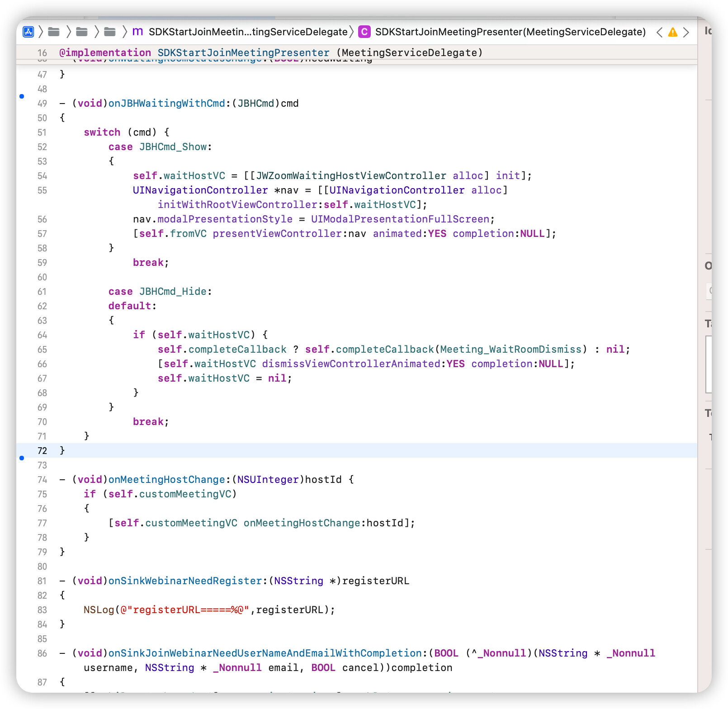Go to next issue arrow
728x709 pixels.
coord(686,32)
